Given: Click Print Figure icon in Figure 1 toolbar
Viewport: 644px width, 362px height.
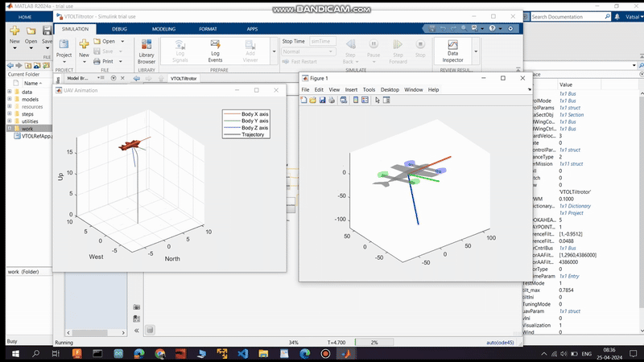Looking at the screenshot, I should coord(332,101).
